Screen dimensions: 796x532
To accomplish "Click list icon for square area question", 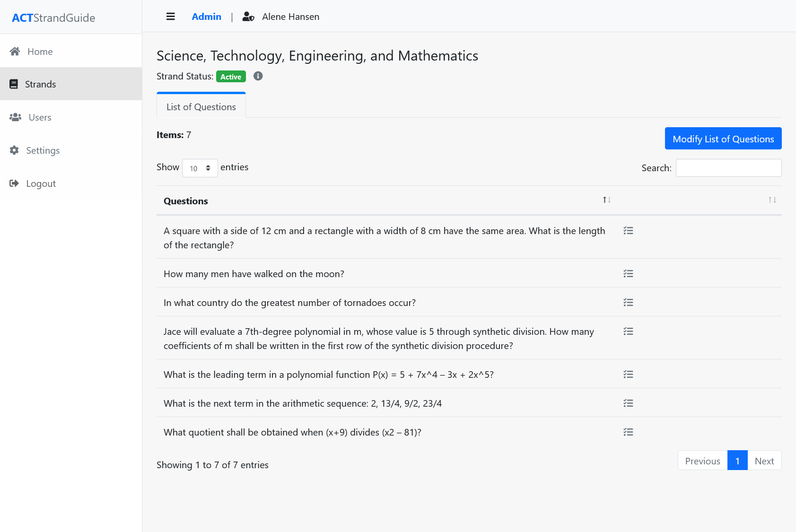I will (628, 231).
